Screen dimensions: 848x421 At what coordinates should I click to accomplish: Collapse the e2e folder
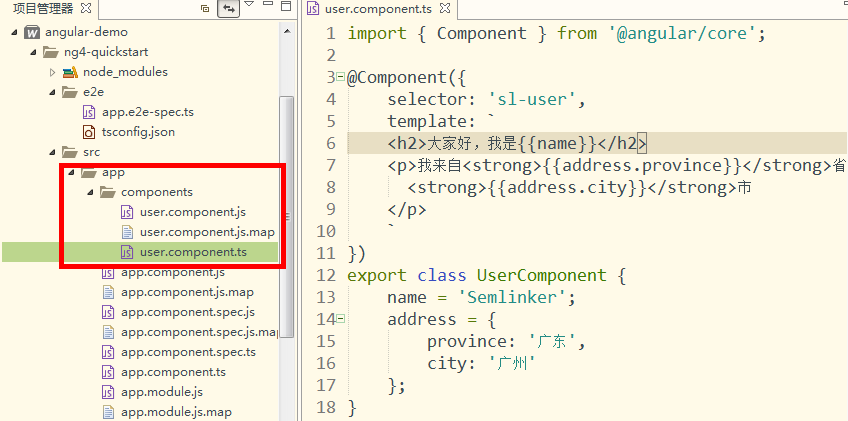click(x=52, y=93)
